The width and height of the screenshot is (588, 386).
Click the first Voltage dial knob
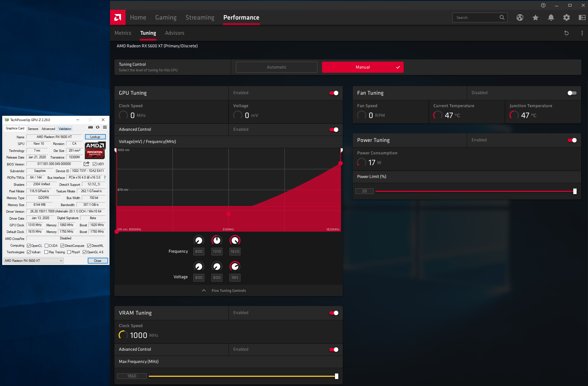(199, 266)
